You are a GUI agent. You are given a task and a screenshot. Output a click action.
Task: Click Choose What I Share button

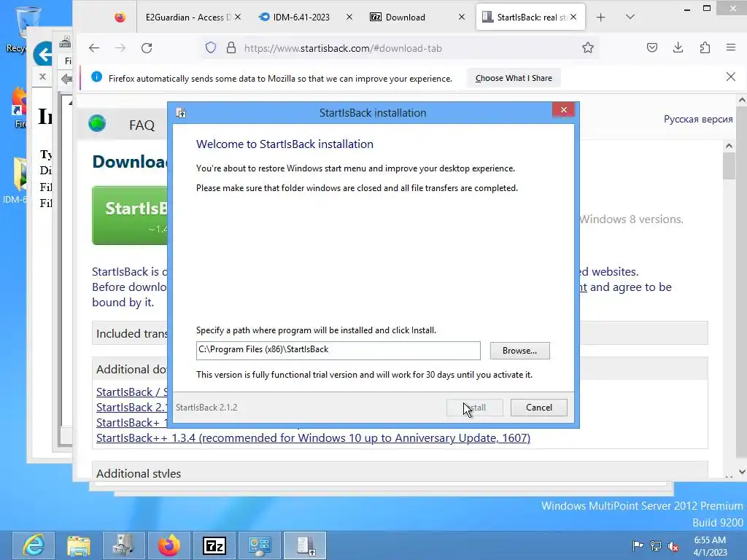(x=514, y=78)
